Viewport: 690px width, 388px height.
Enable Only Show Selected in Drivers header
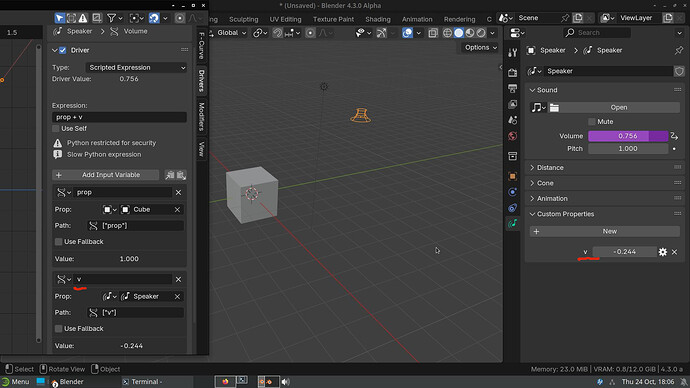(59, 18)
